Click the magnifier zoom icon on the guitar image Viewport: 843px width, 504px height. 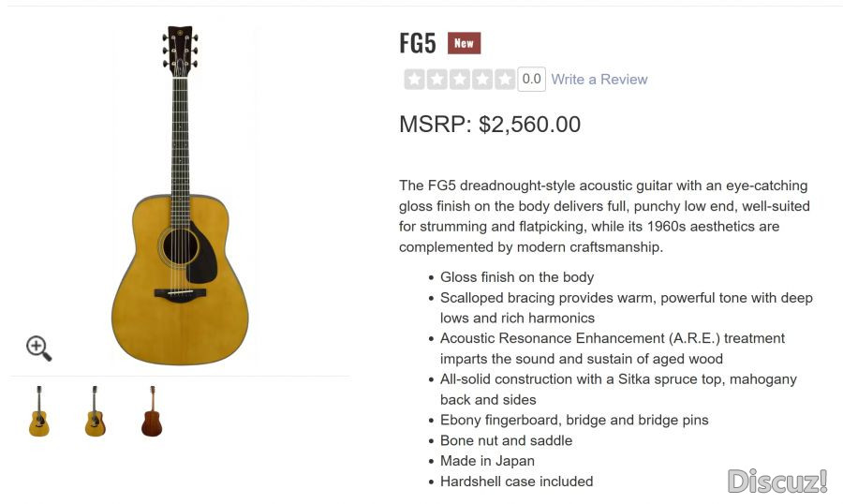38,348
